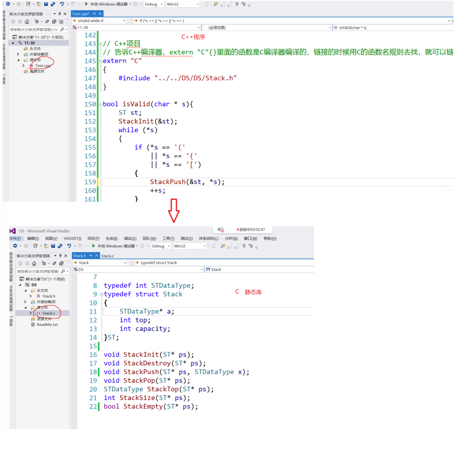Open 编辑(E) menu in DS window
Viewport: 476px width, 458px height.
33,239
